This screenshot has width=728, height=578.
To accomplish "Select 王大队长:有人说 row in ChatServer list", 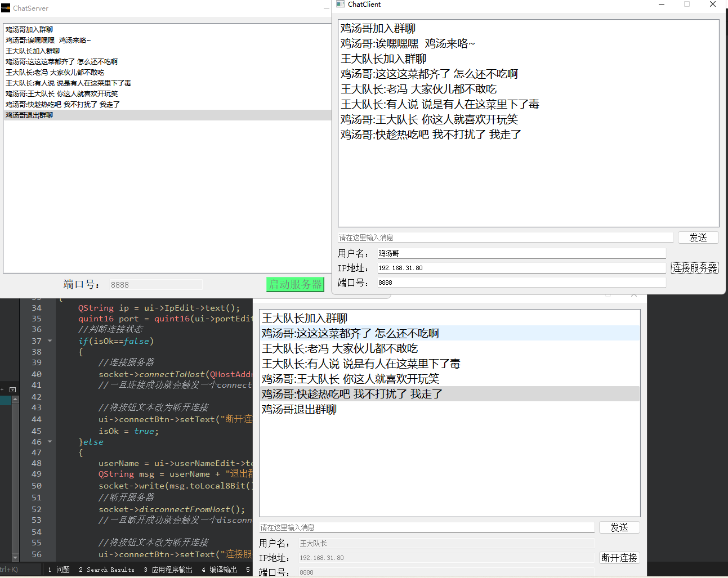I will (x=167, y=83).
